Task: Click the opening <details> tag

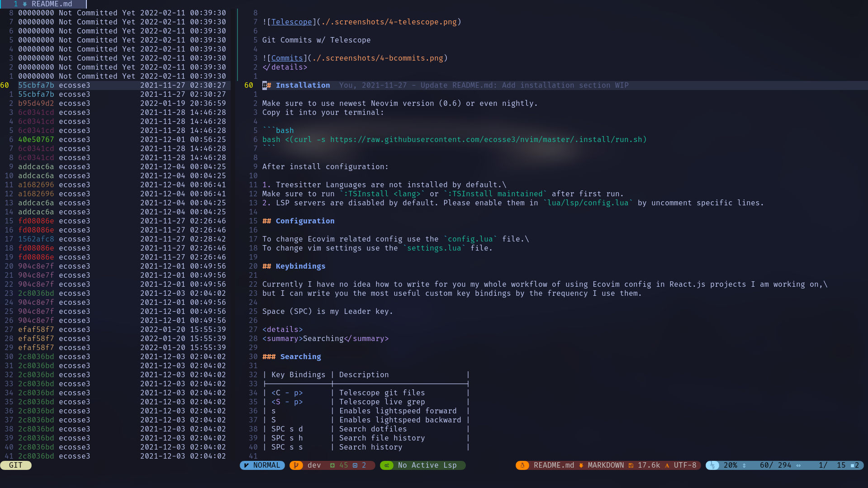Action: tap(283, 330)
